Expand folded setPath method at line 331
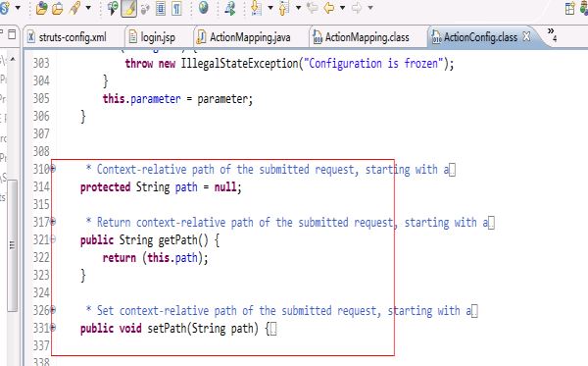This screenshot has width=588, height=366. coord(53,328)
